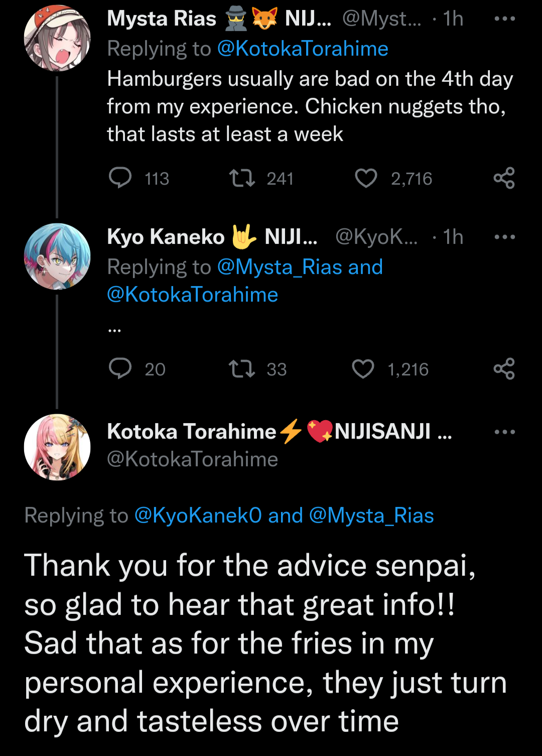542x756 pixels.
Task: Open the Kotoka Torahime display name
Action: pos(192,432)
